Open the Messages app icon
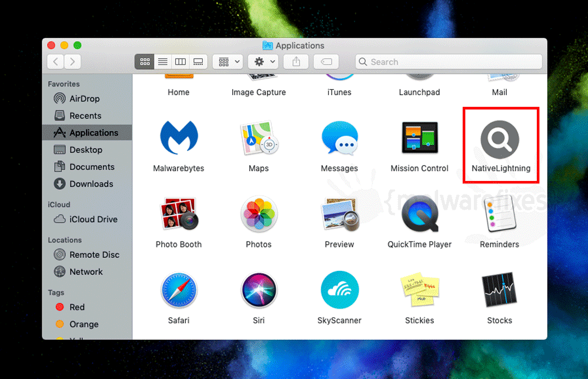Screen dimensions: 588x379 click(339, 137)
